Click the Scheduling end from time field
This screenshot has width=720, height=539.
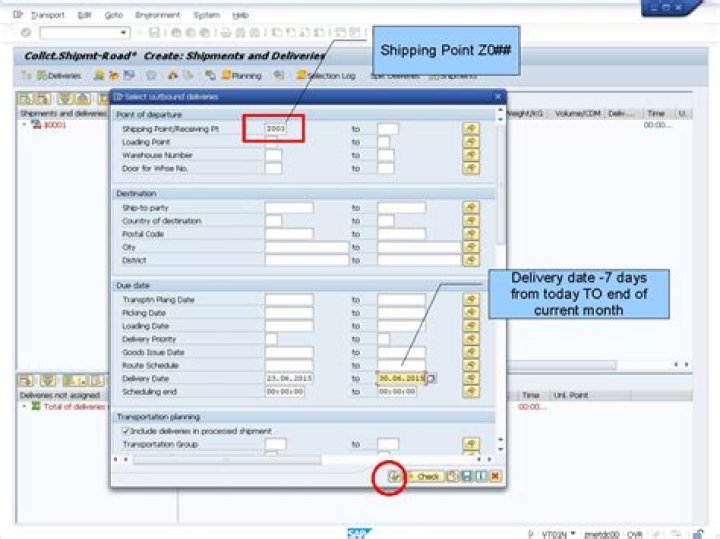pos(285,392)
